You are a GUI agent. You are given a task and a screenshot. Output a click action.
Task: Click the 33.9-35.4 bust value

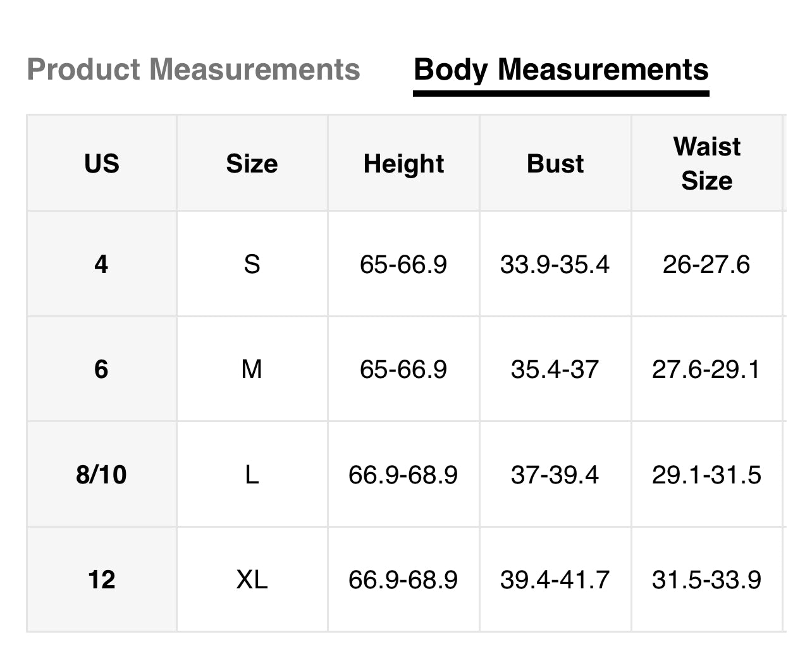[555, 264]
